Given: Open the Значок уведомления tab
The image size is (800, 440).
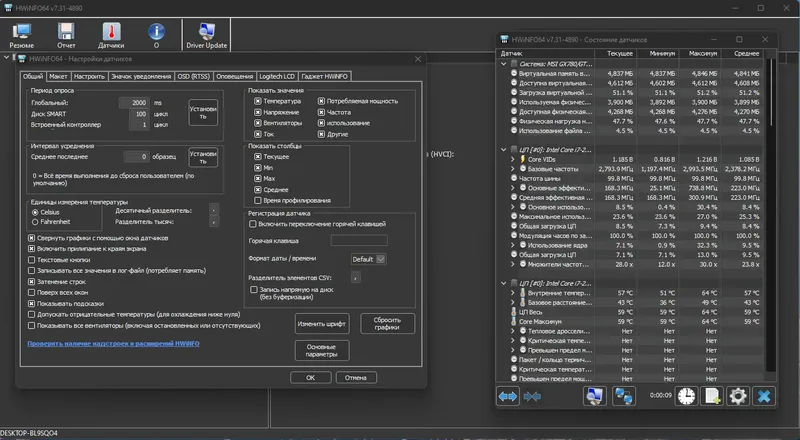Looking at the screenshot, I should pos(141,76).
